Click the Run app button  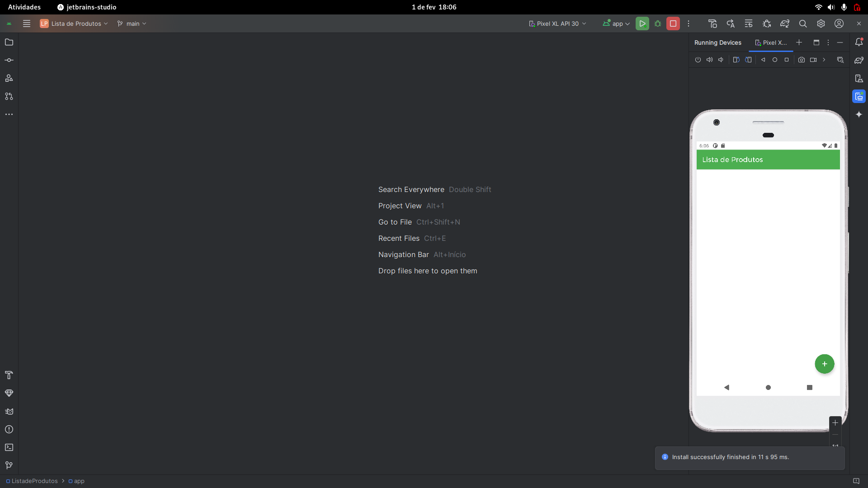(642, 23)
